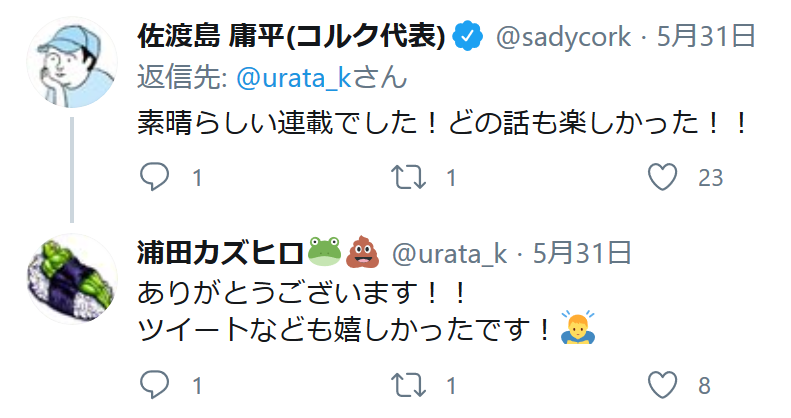Click reply icon on 佐渡島 庸平's tweet
791x418 pixels.
pyautogui.click(x=153, y=179)
